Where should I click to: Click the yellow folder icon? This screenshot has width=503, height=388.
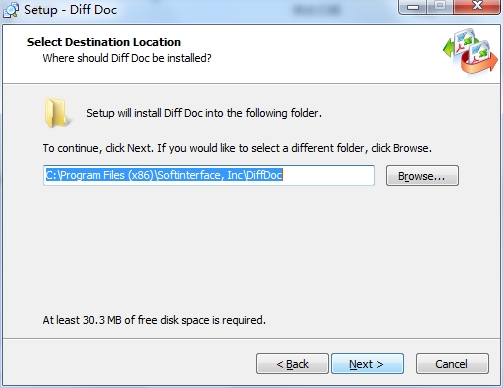[x=57, y=113]
